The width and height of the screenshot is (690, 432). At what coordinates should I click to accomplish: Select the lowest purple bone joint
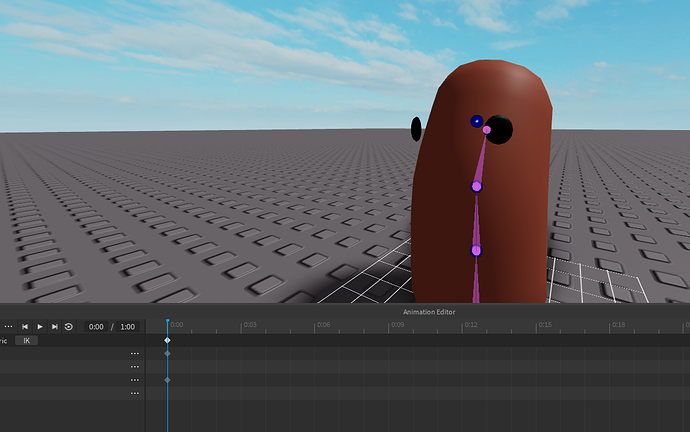click(x=476, y=251)
